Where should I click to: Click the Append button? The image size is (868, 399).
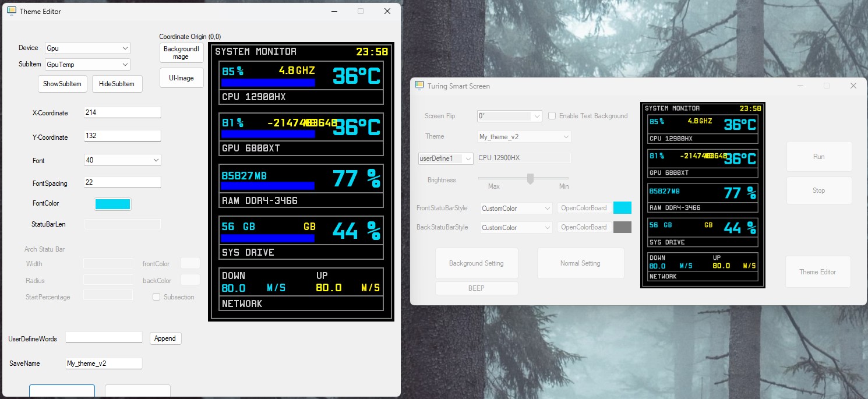pos(165,338)
